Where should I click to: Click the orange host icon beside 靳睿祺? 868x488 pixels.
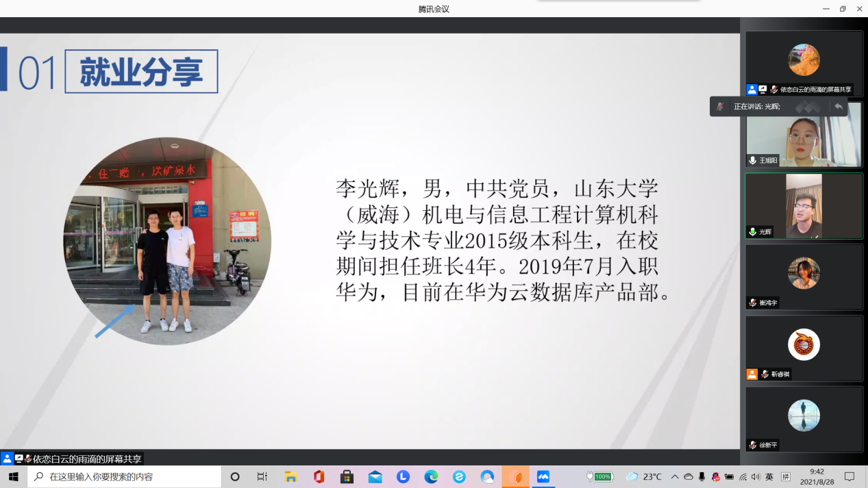click(752, 374)
